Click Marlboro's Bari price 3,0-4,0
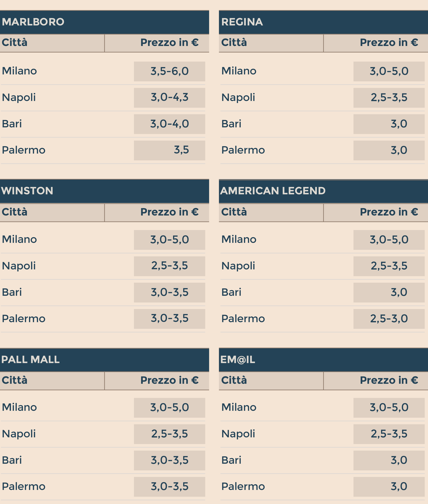Image resolution: width=428 pixels, height=504 pixels. 169,124
